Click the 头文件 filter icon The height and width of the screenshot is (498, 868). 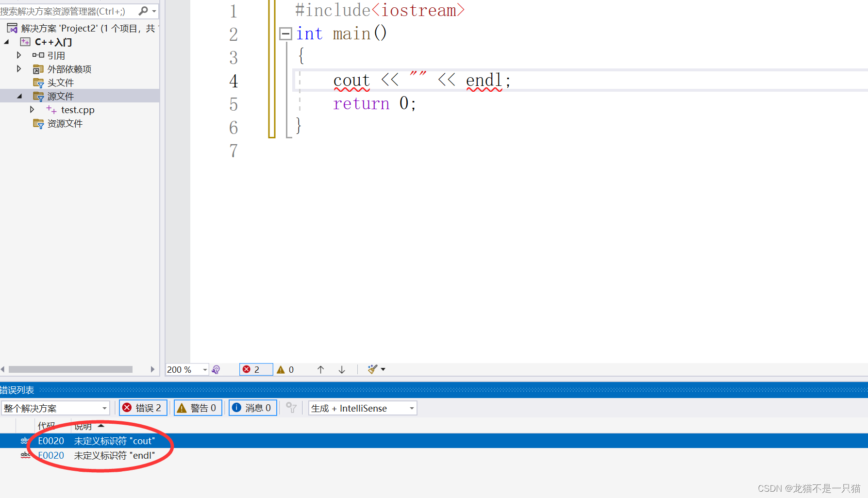[x=38, y=83]
